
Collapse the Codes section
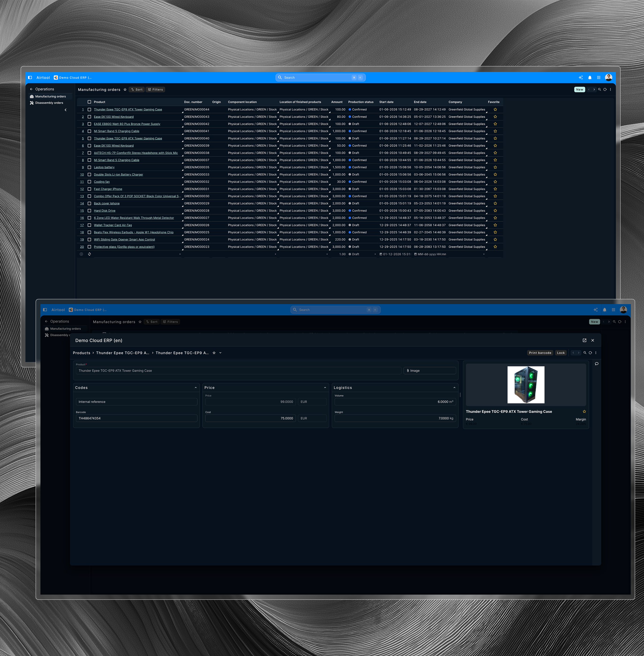click(195, 388)
